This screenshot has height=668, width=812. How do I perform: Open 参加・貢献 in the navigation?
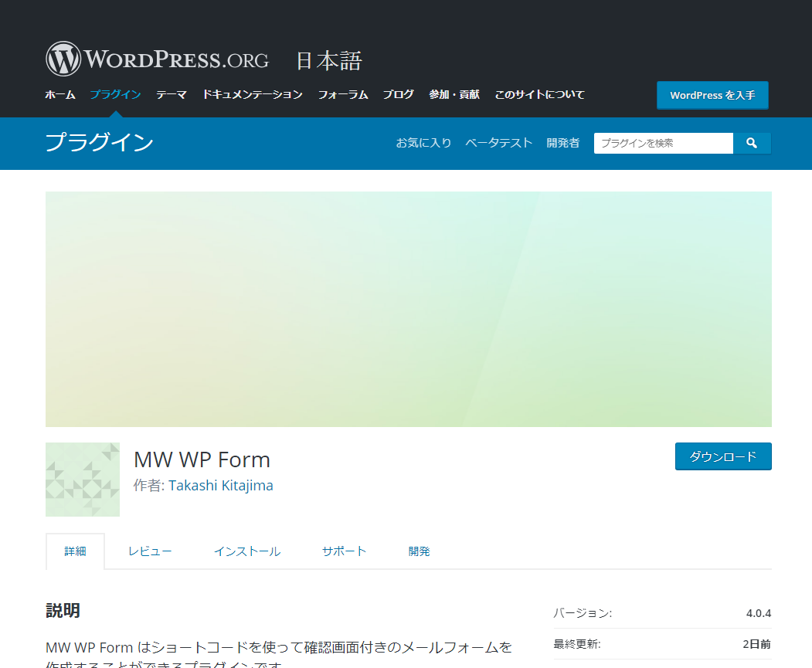(454, 95)
